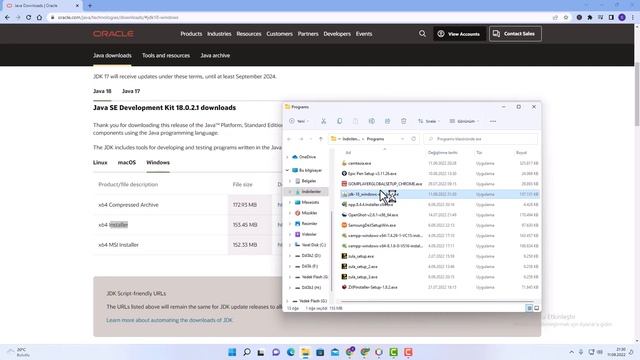Screen dimensions: 640x360
Task: Click x64 MSI Installer row text
Action: (x=118, y=245)
